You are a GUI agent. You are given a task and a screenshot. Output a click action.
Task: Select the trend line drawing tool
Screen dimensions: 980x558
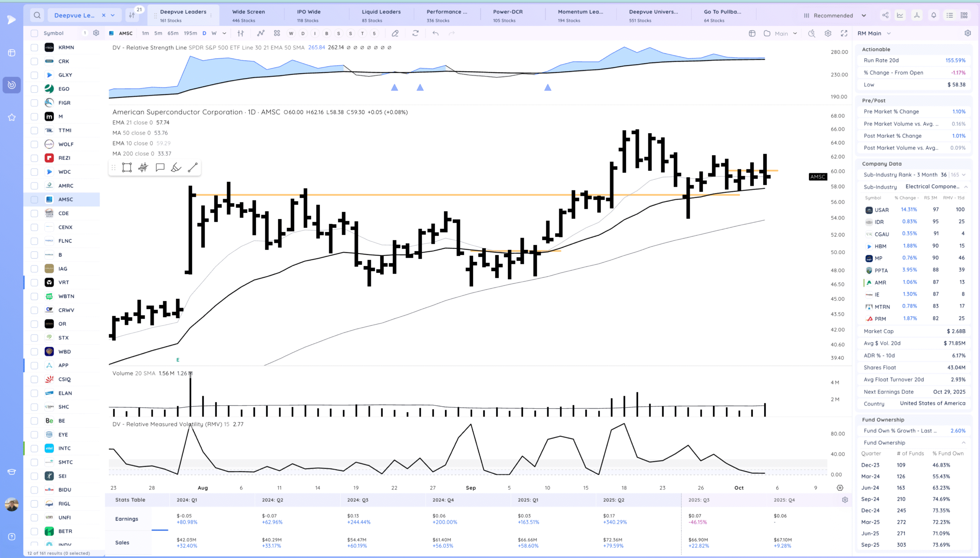pyautogui.click(x=193, y=168)
